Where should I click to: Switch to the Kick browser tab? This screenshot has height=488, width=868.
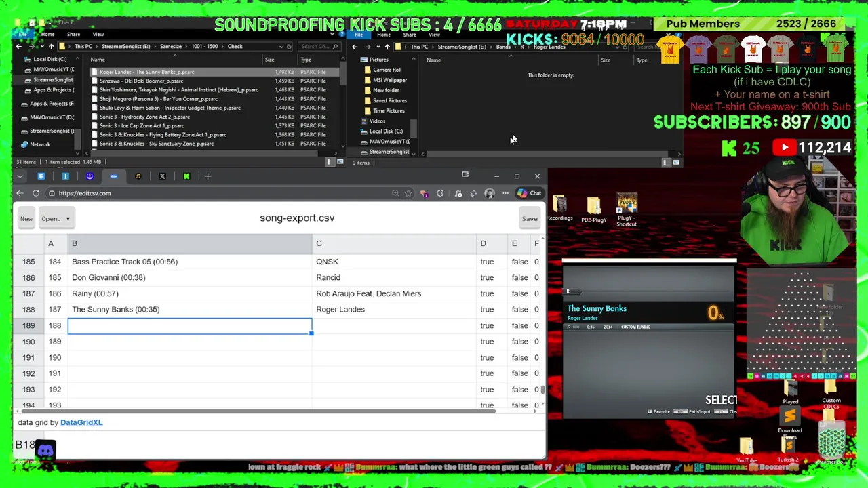coord(186,176)
